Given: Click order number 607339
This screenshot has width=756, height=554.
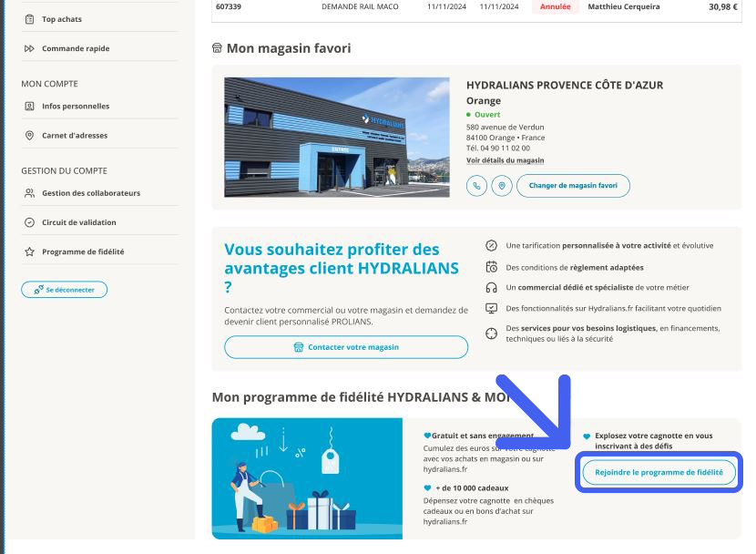Looking at the screenshot, I should 229,6.
